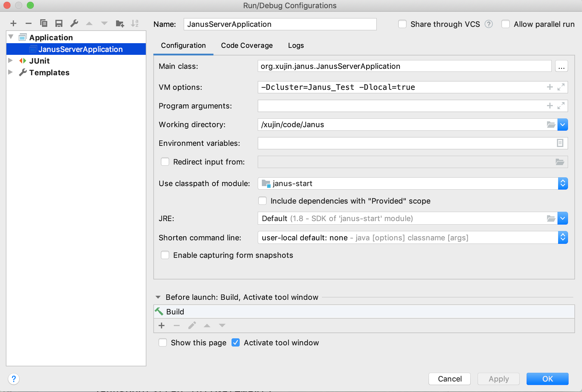582x392 pixels.
Task: Browse folder for Working directory
Action: (x=551, y=125)
